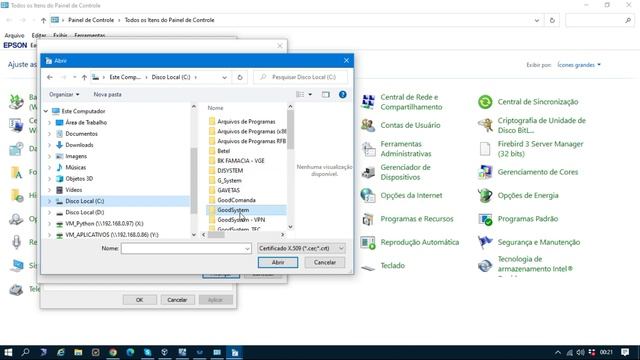Open notification center on taskbar
Screen dimensions: 640x360
coord(625,352)
